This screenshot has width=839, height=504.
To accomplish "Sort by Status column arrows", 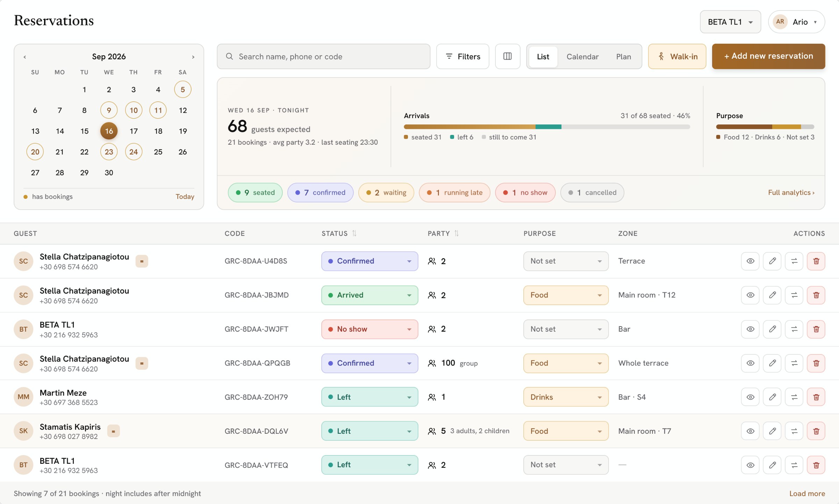I will pos(354,233).
